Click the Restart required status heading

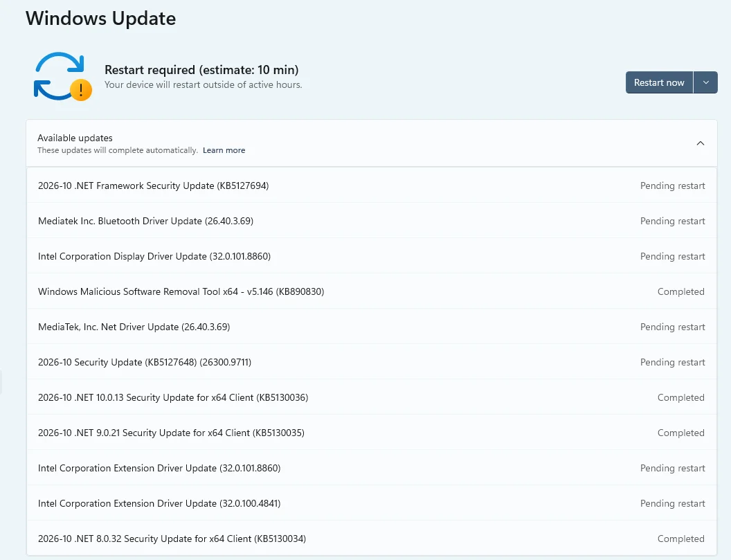201,70
